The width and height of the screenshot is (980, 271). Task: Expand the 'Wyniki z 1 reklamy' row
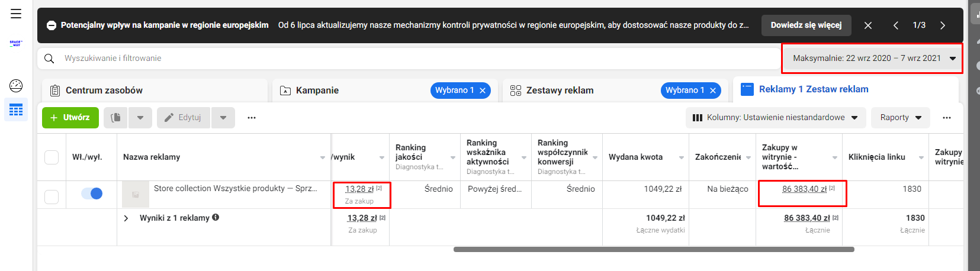(126, 218)
